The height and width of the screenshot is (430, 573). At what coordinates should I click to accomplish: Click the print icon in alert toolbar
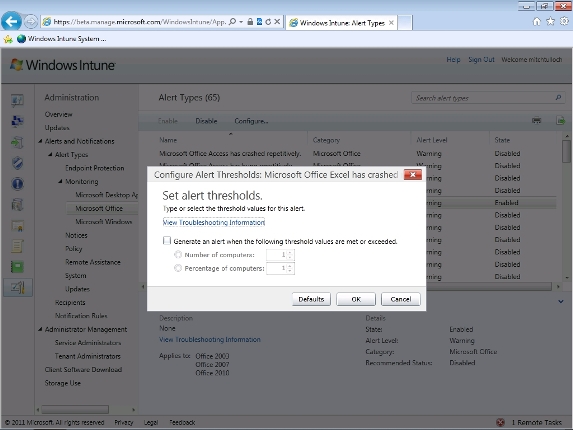pyautogui.click(x=536, y=121)
